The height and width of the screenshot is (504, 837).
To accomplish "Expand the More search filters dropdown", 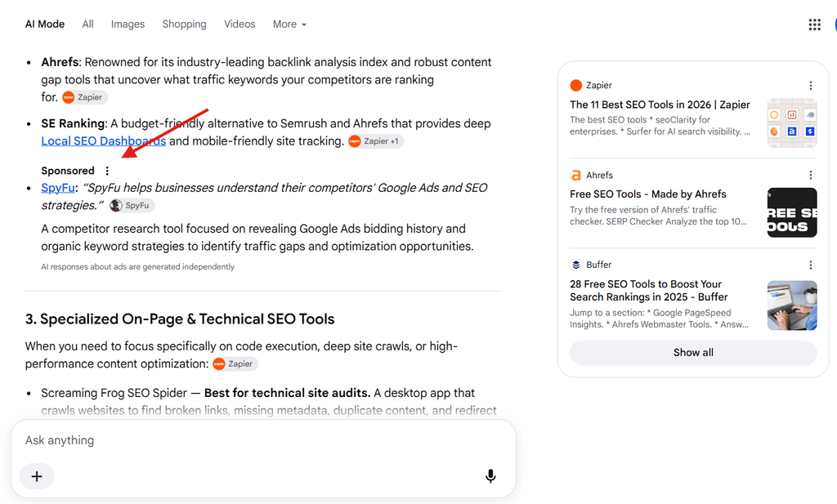I will pos(290,24).
